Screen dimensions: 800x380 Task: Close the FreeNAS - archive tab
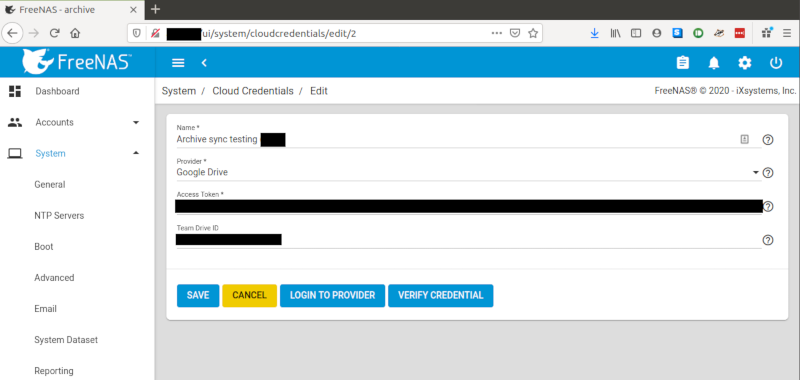click(134, 10)
